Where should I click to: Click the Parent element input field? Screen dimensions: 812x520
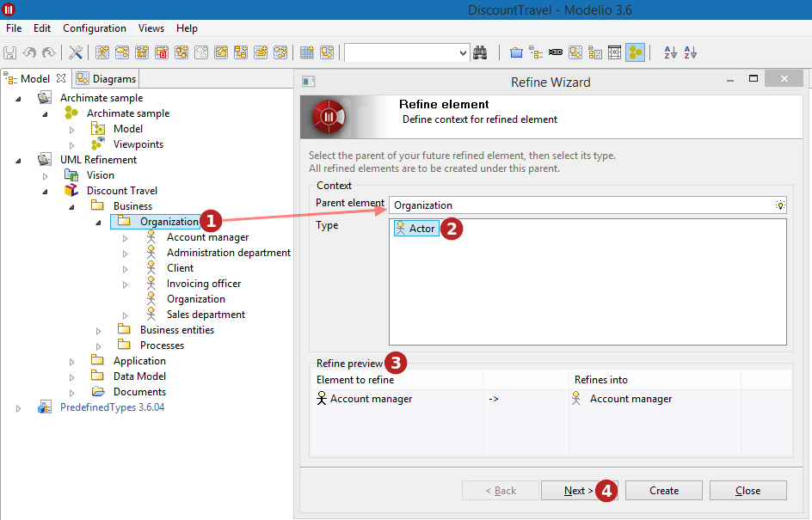tap(587, 205)
